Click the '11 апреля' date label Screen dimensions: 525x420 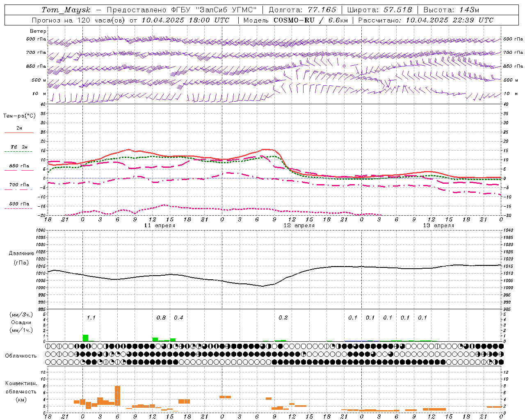[160, 226]
